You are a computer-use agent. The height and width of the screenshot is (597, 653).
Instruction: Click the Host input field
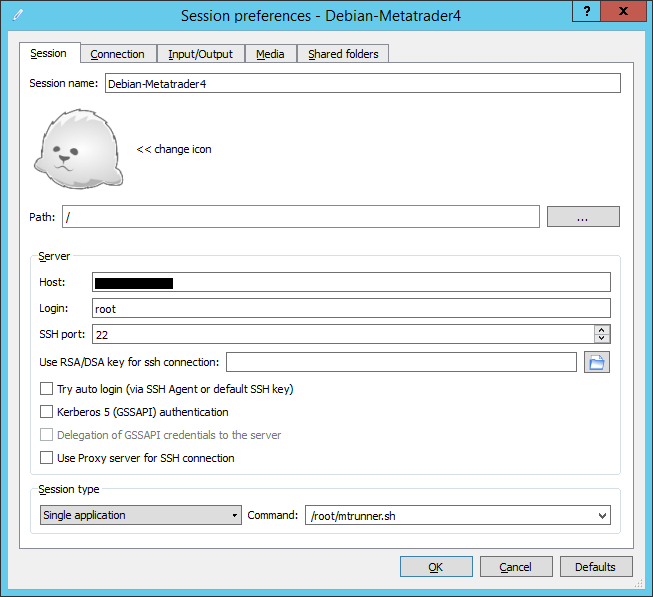tap(351, 282)
